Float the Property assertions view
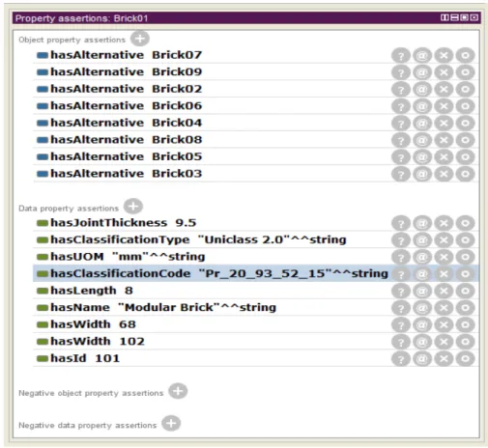 click(x=464, y=17)
